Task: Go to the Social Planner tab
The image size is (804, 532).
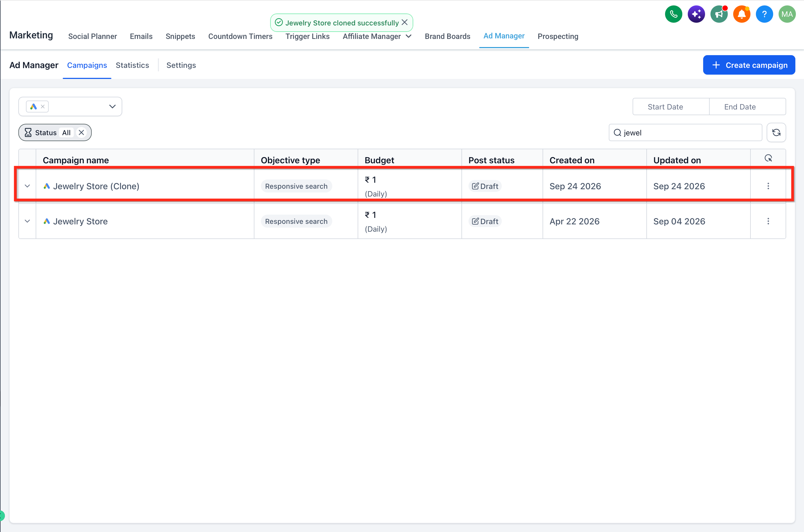Action: pos(92,36)
